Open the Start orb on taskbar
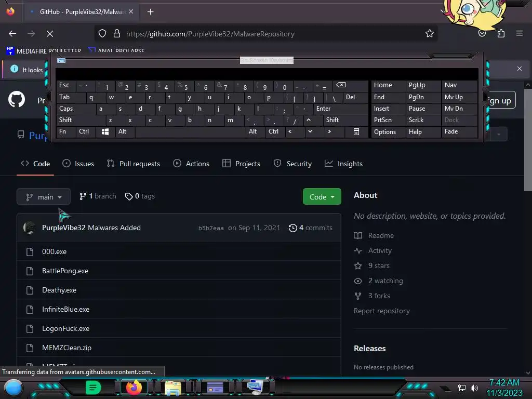 14,388
